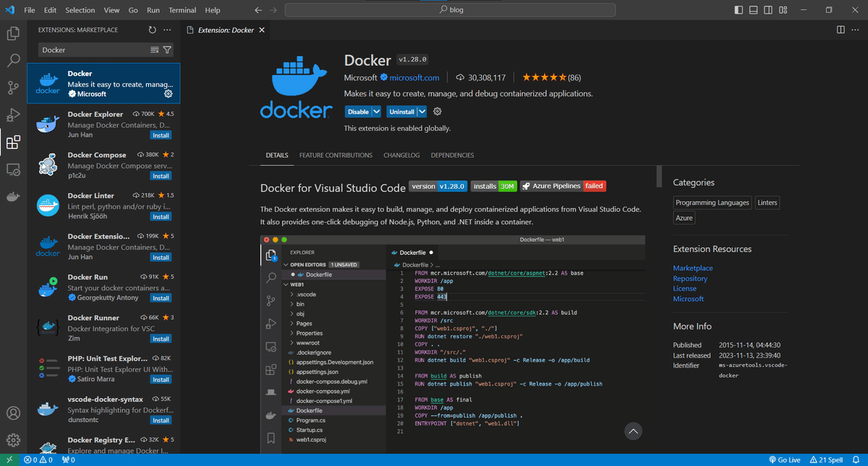This screenshot has height=466, width=868.
Task: Open Remote Explorer in activity bar
Action: pyautogui.click(x=13, y=169)
